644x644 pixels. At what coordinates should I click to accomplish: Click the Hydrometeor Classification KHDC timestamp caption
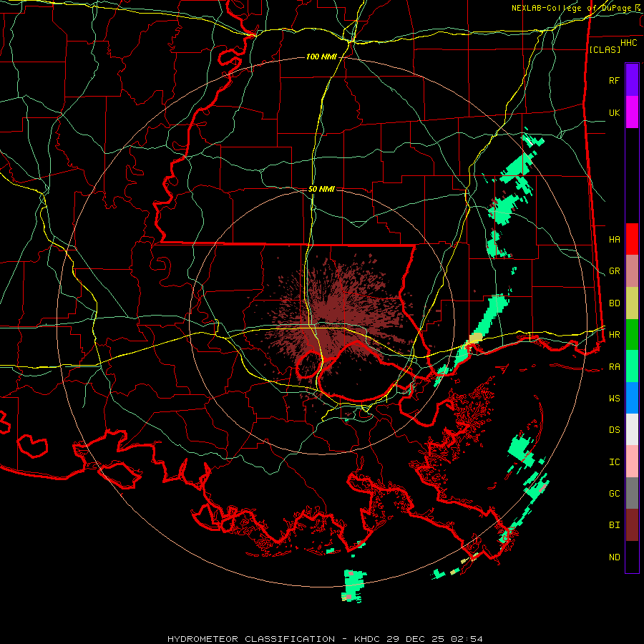(325, 639)
